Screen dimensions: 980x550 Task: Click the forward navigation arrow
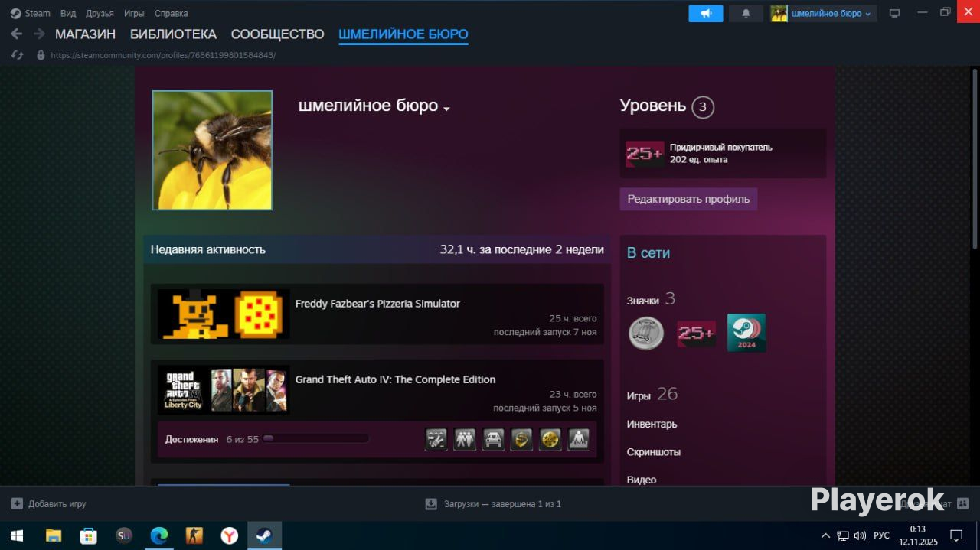click(39, 34)
